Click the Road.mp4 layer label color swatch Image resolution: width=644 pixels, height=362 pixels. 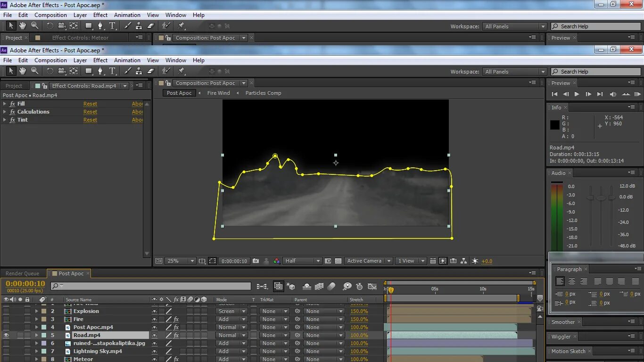[x=44, y=335]
